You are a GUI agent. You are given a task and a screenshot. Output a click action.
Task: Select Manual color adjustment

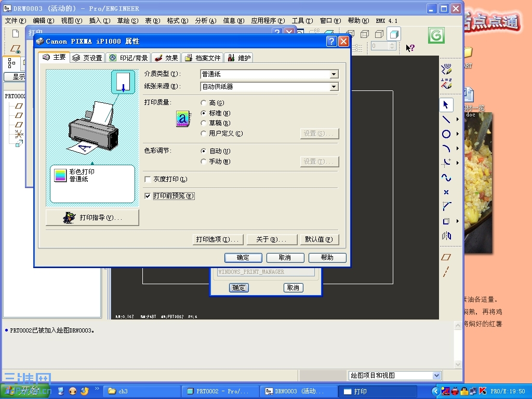(203, 162)
